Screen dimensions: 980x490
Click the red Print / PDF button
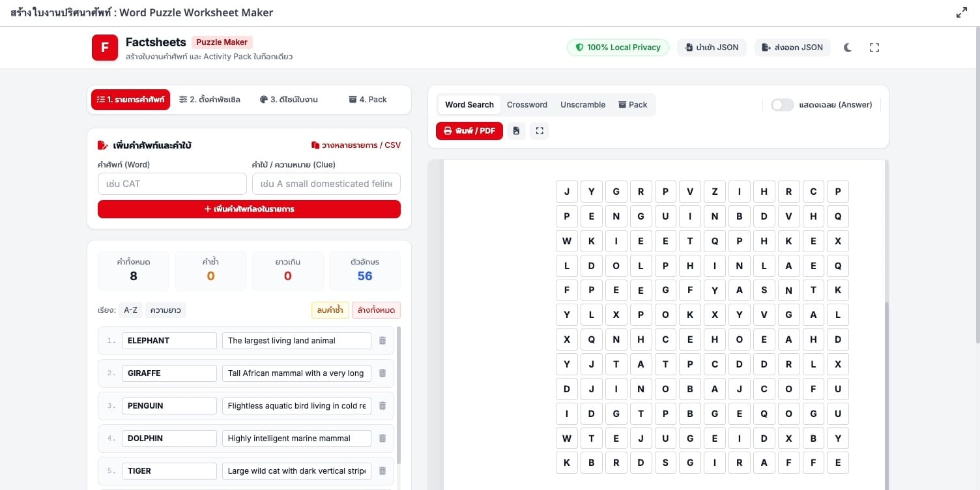click(x=469, y=131)
